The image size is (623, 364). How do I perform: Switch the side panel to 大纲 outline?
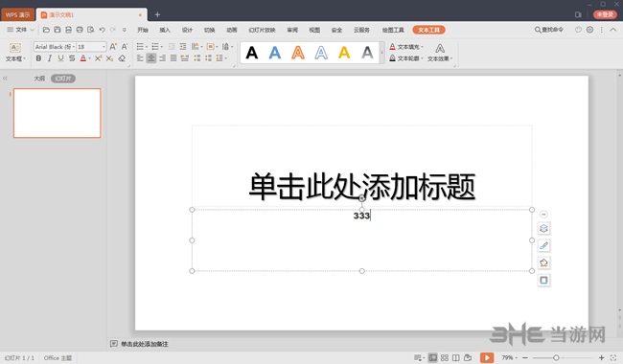click(39, 79)
